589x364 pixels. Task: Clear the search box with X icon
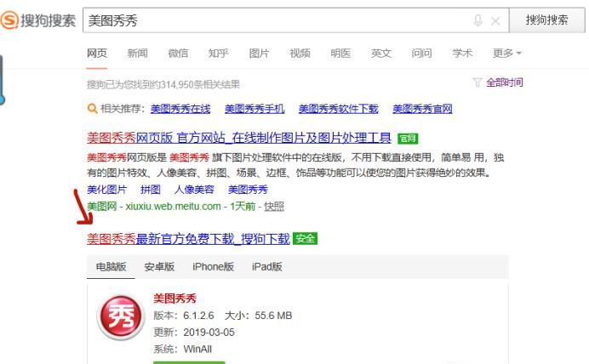[495, 21]
